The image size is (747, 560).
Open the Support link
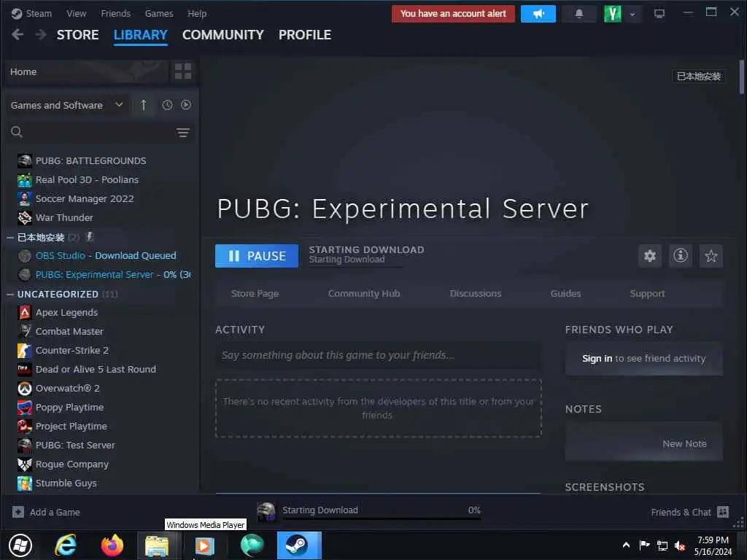coord(647,293)
